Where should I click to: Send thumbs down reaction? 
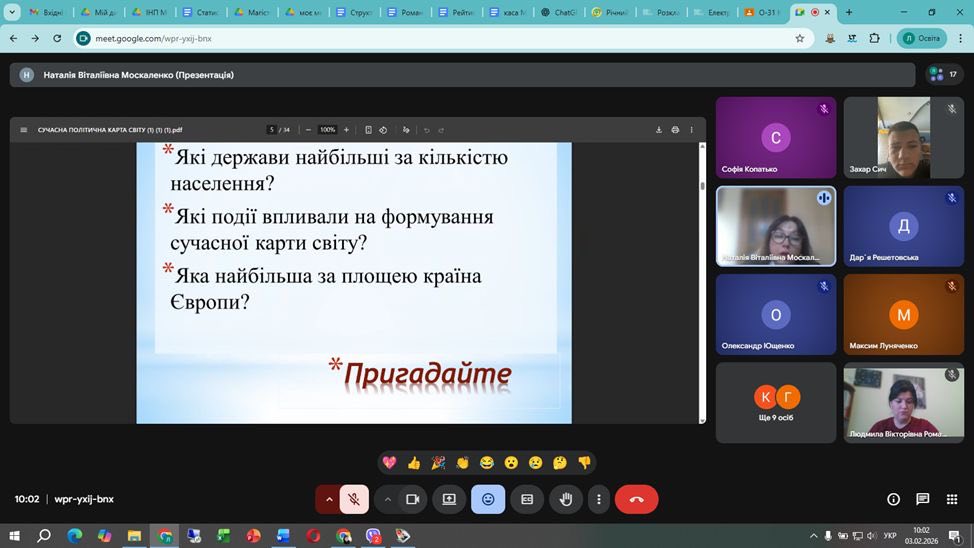(584, 462)
